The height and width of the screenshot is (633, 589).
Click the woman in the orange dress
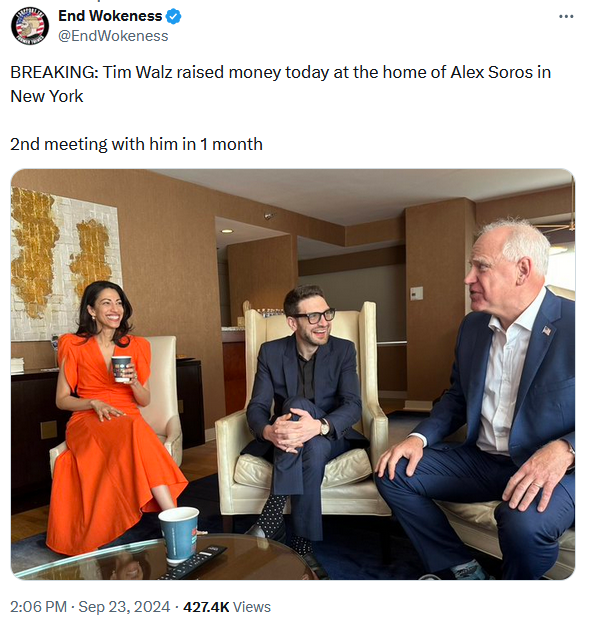tap(113, 416)
